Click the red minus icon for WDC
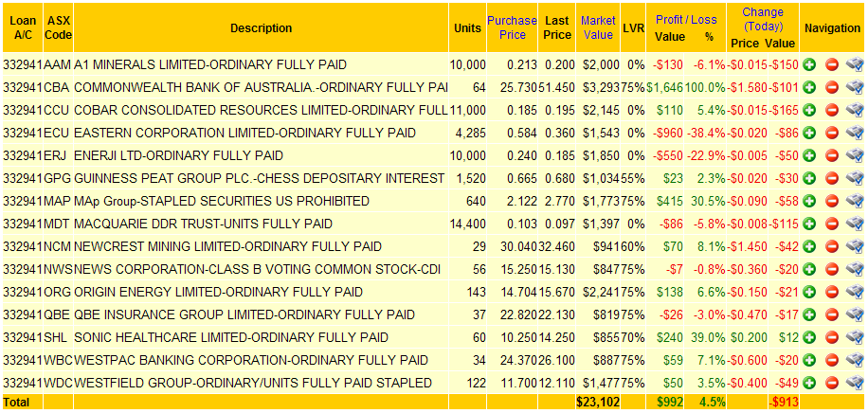The width and height of the screenshot is (868, 413). click(832, 383)
